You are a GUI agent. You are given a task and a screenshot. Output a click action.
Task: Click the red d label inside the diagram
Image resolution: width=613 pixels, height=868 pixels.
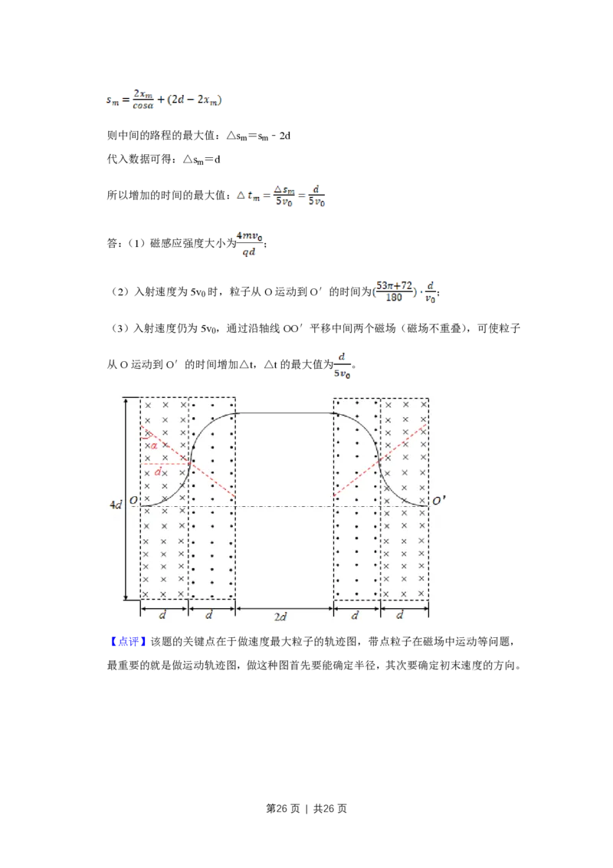point(158,472)
